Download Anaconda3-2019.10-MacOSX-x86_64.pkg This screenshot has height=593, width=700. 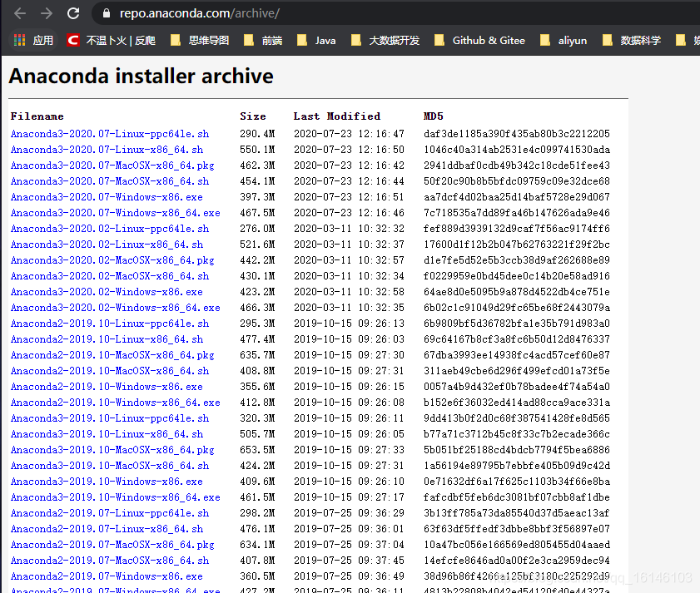tap(112, 450)
